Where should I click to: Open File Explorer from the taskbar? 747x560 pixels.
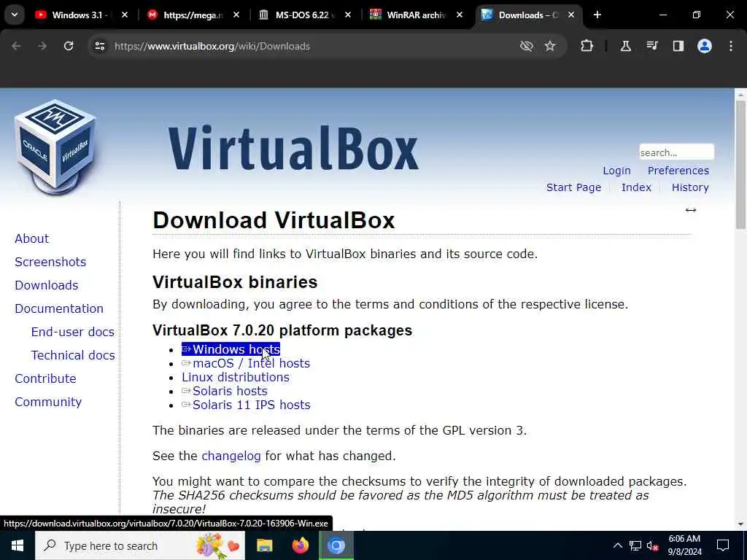point(264,545)
